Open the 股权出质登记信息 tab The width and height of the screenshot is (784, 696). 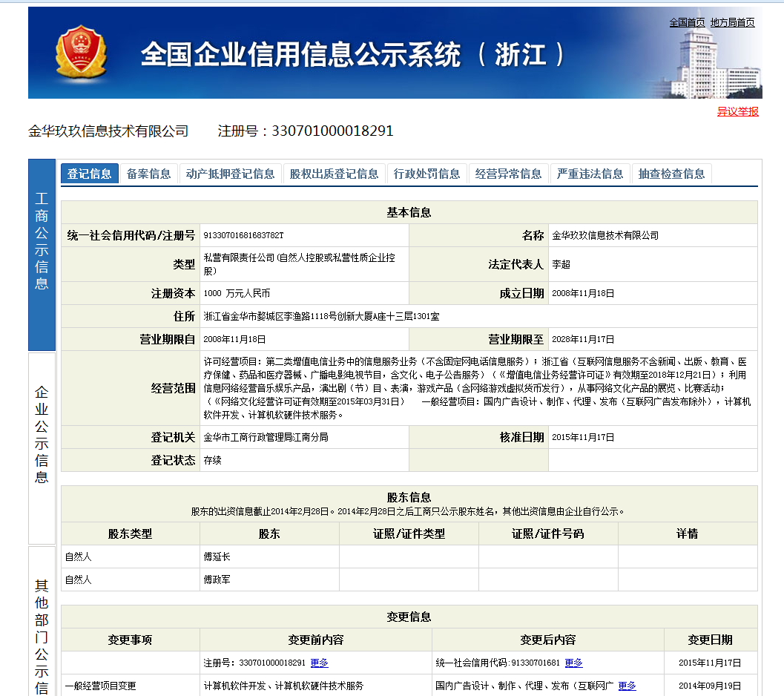click(334, 174)
